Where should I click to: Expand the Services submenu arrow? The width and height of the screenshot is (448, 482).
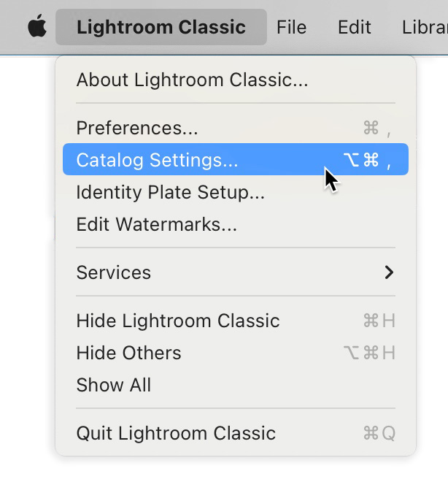point(389,272)
